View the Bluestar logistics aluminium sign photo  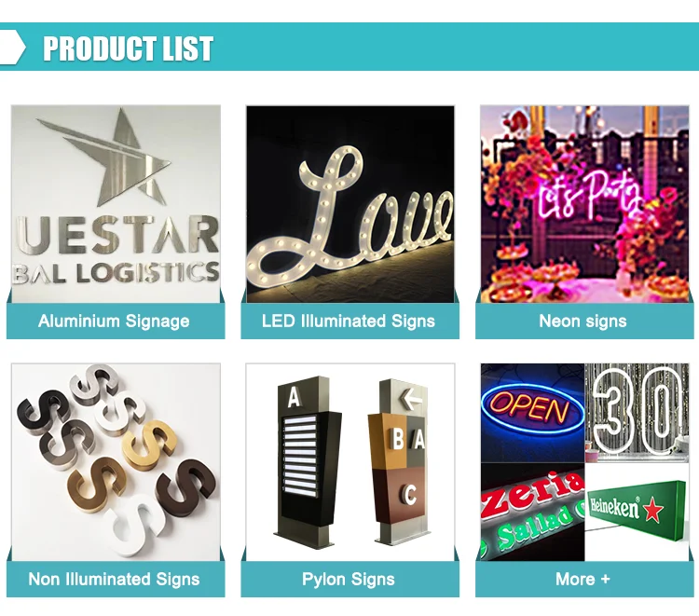tap(116, 204)
